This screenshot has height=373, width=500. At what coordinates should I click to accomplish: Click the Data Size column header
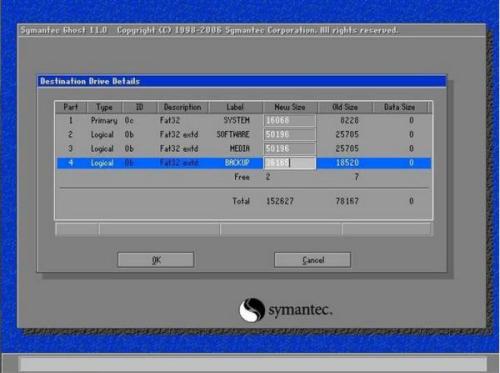399,107
